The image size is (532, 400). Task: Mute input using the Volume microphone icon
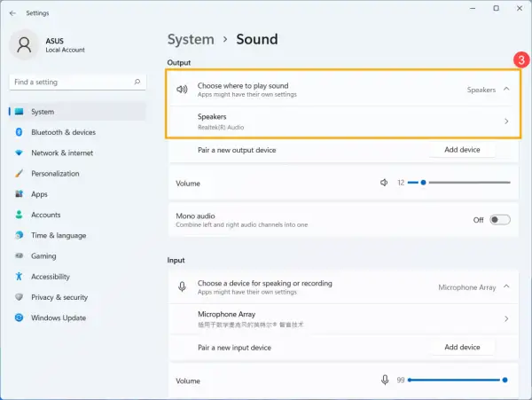click(x=385, y=380)
